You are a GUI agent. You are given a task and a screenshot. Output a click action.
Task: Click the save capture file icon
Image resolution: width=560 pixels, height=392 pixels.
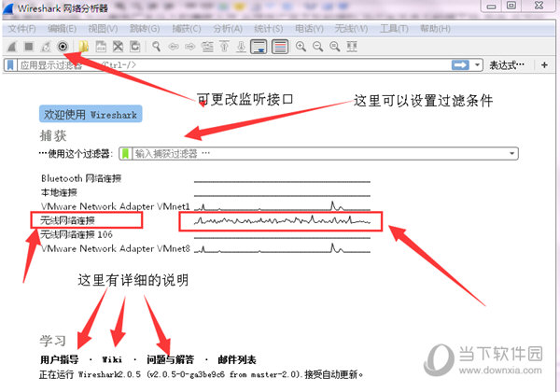101,47
